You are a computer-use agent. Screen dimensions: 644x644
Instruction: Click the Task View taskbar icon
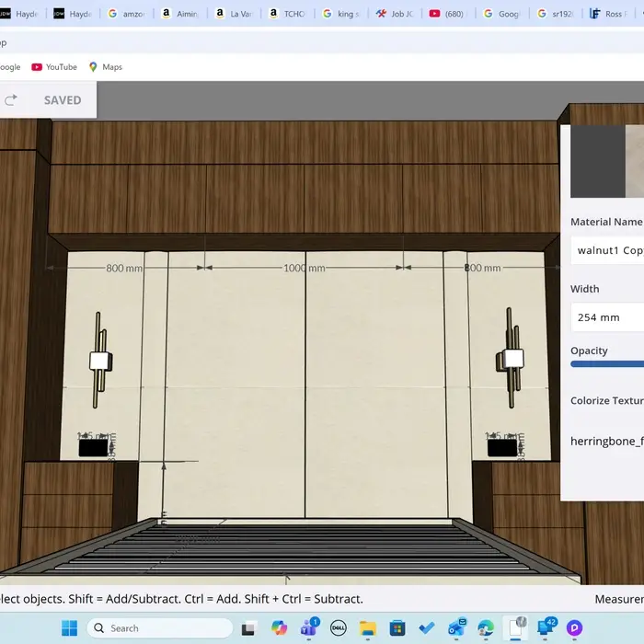pos(247,628)
